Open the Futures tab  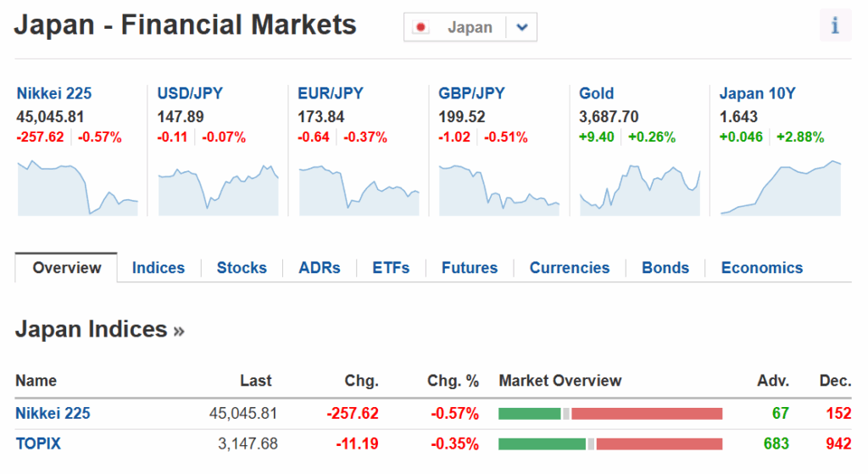[x=470, y=268]
